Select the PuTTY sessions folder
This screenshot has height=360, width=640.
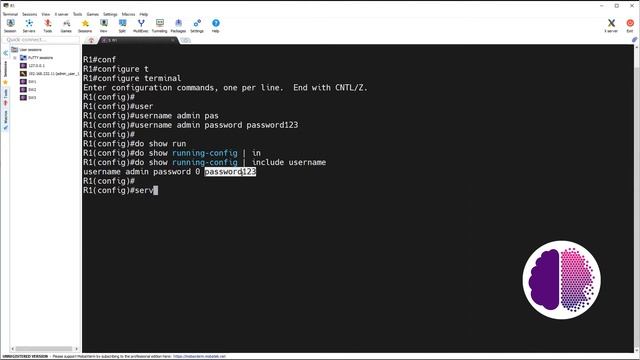(37, 58)
